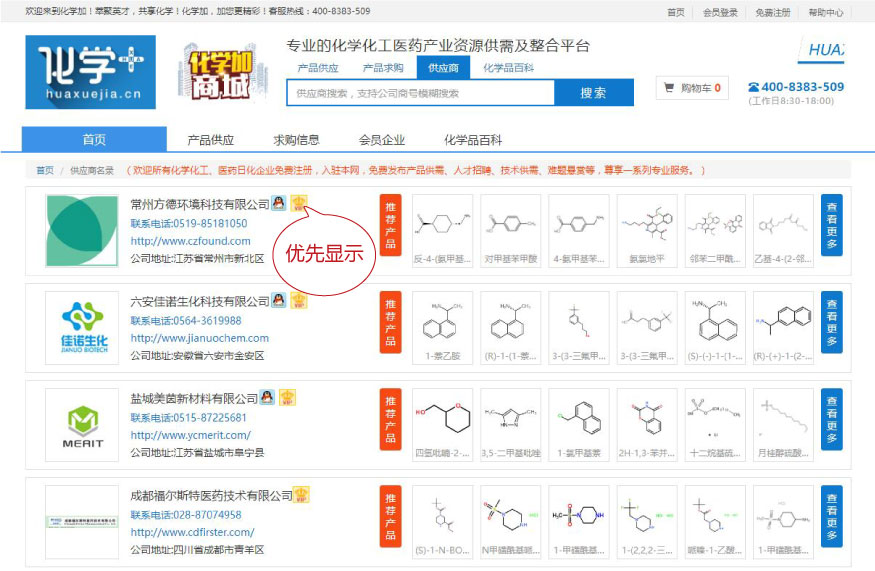Image resolution: width=875 pixels, height=571 pixels.
Task: Open 会员企业 in the main navigation
Action: [382, 140]
